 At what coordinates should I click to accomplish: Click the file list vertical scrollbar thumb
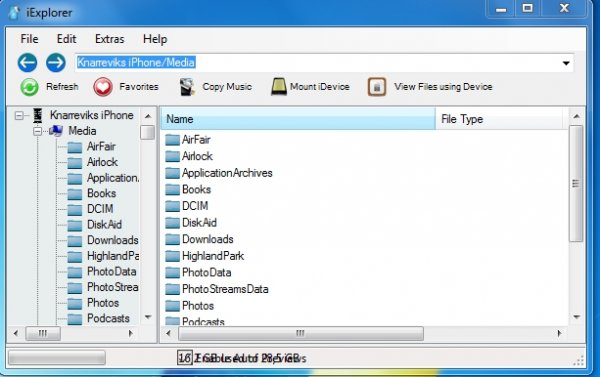point(576,184)
